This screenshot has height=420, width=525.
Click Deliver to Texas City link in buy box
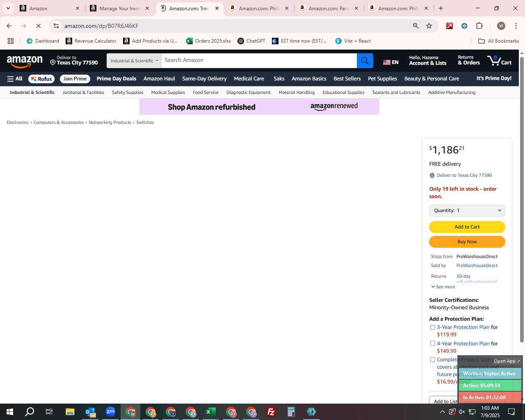pos(464,175)
